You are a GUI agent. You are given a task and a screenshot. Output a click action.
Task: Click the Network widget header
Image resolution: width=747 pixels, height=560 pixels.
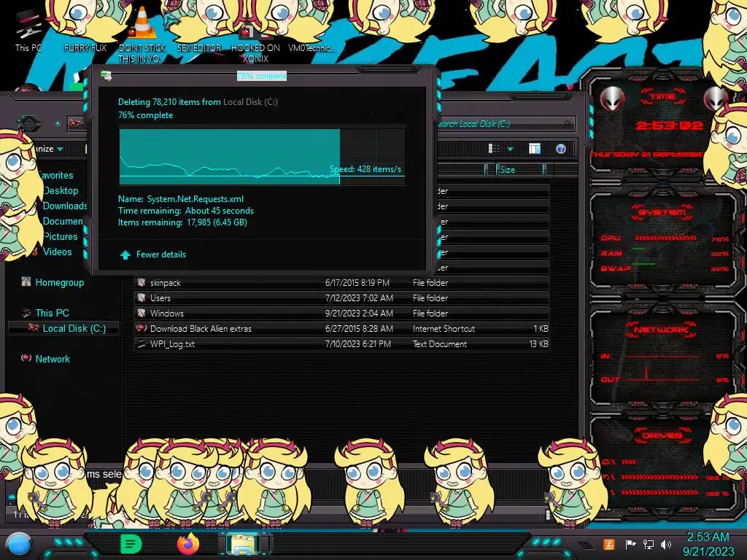tap(661, 330)
